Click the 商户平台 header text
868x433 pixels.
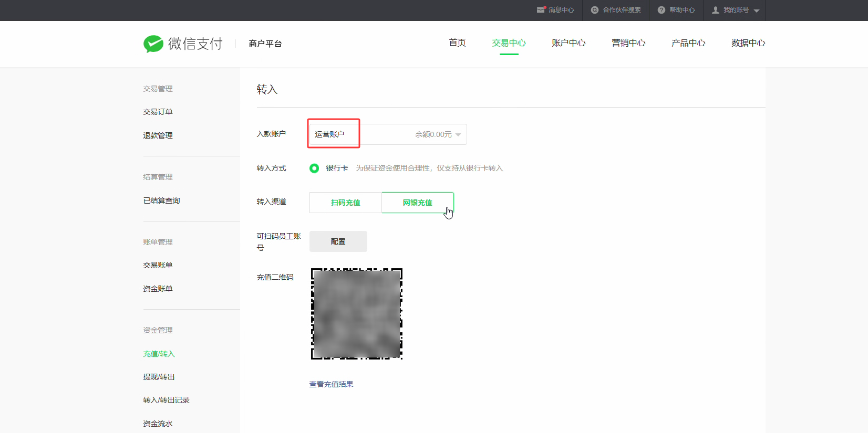(x=265, y=44)
